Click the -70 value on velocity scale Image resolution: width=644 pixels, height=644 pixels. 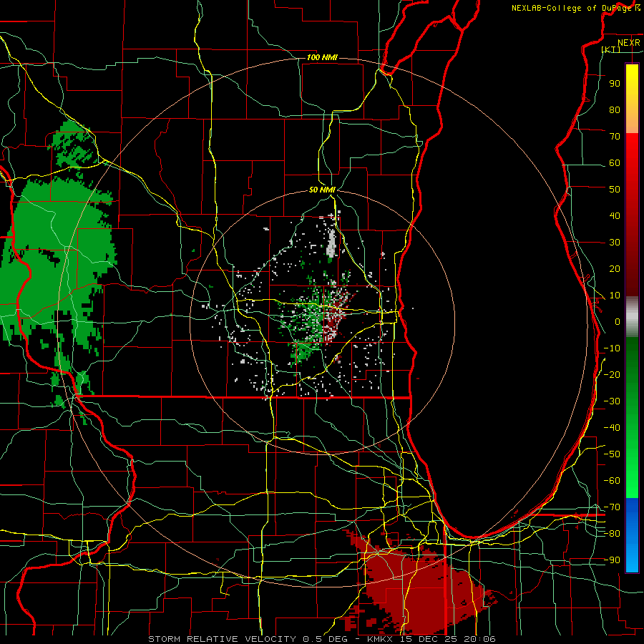(x=612, y=507)
